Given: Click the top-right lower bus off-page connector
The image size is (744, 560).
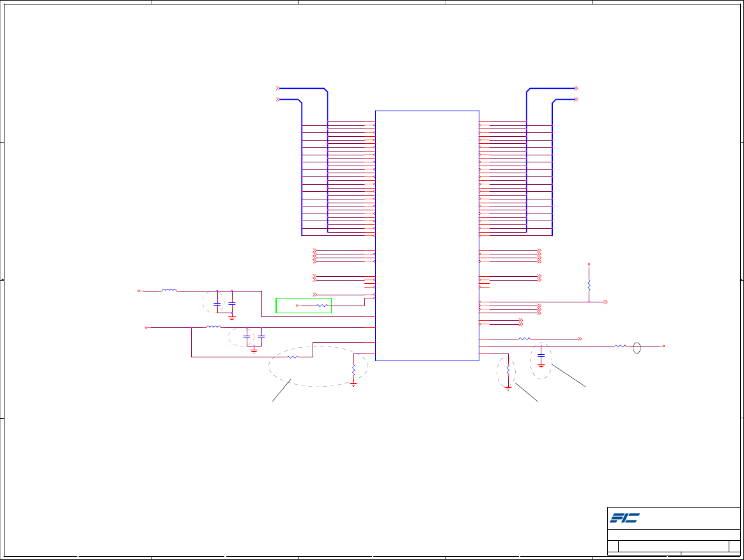Looking at the screenshot, I should [x=576, y=99].
